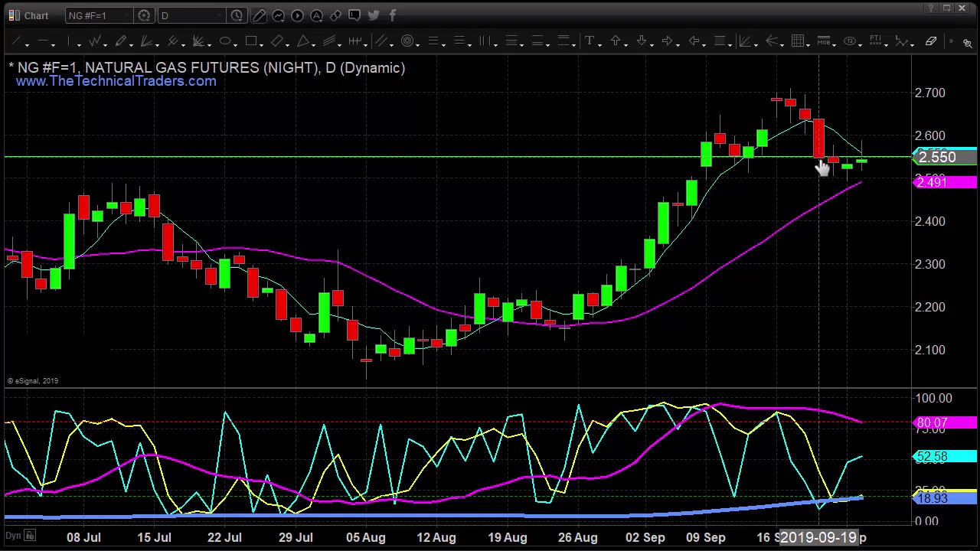Click the Chart title menu label
This screenshot has height=551, width=980.
point(36,15)
